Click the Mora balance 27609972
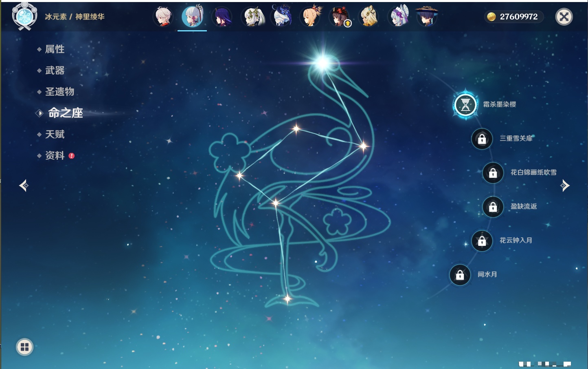 coord(518,17)
